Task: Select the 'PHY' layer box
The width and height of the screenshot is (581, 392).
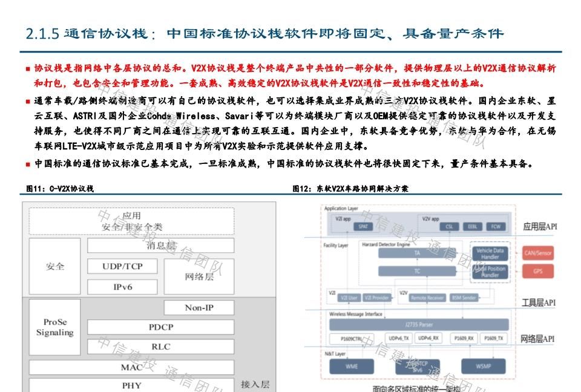Action: pos(131,385)
